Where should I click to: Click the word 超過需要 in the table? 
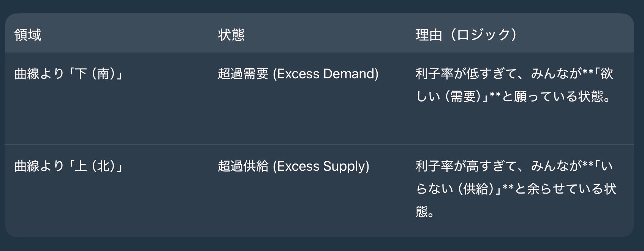[x=243, y=73]
